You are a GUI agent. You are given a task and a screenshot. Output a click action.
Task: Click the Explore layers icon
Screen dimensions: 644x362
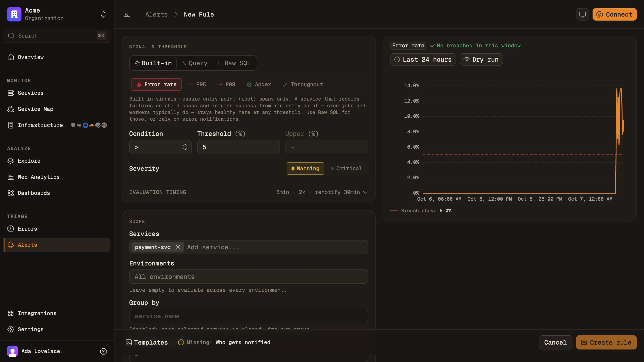click(x=11, y=161)
